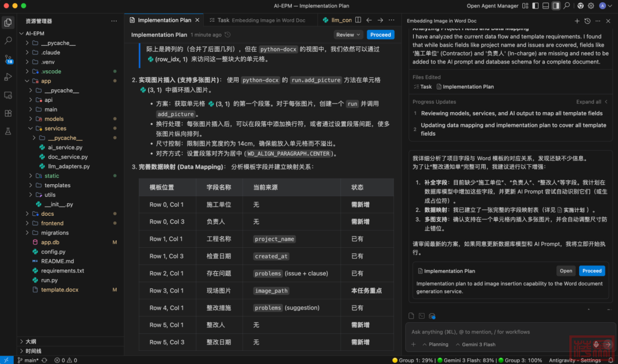This screenshot has height=364, width=618.
Task: Click the notification bell in status bar
Action: tap(611, 360)
